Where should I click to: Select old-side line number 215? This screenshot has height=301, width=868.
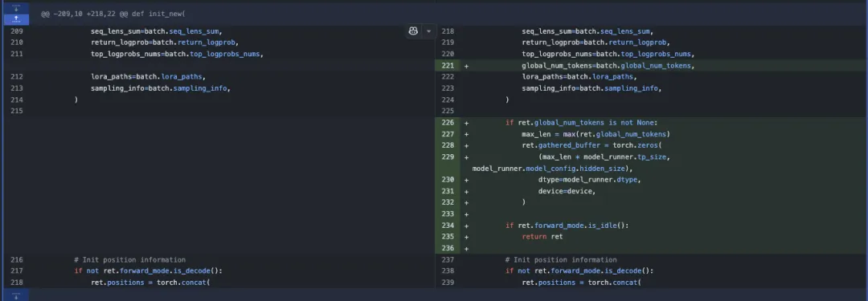tap(17, 111)
